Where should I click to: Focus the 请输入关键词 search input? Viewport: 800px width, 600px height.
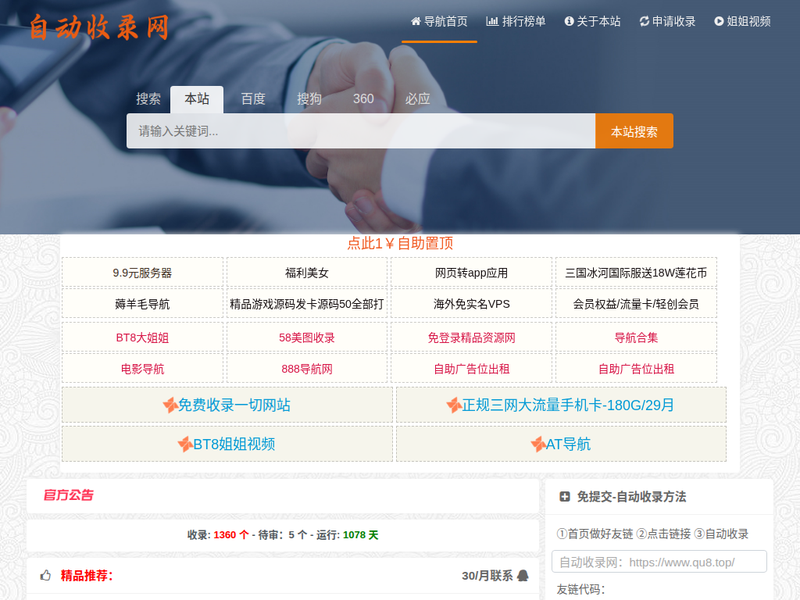pyautogui.click(x=361, y=131)
